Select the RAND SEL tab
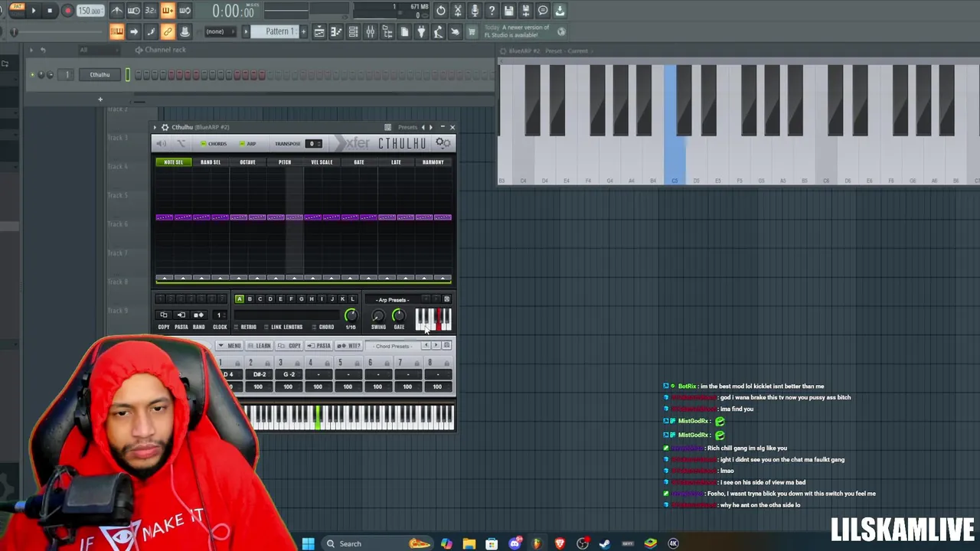This screenshot has width=980, height=551. tap(211, 162)
